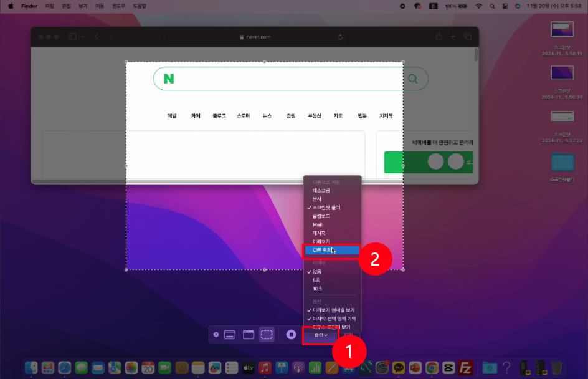Open 부동산 link on Naver
Viewport: 588px width, 379px height.
pos(315,116)
